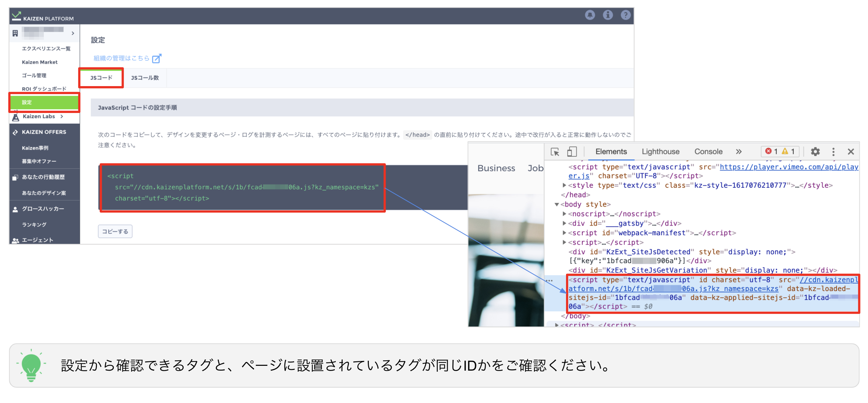868x403 pixels.
Task: Open the DevTools Lighthouse tab
Action: (x=660, y=152)
